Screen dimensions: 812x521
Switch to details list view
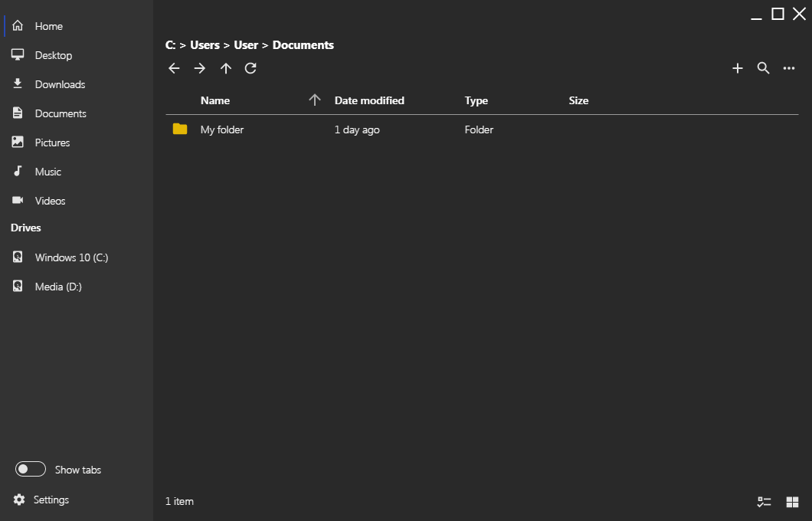pos(764,501)
